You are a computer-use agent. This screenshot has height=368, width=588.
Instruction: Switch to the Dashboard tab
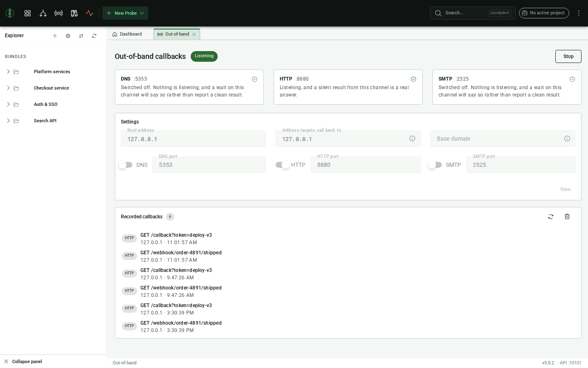(x=127, y=34)
